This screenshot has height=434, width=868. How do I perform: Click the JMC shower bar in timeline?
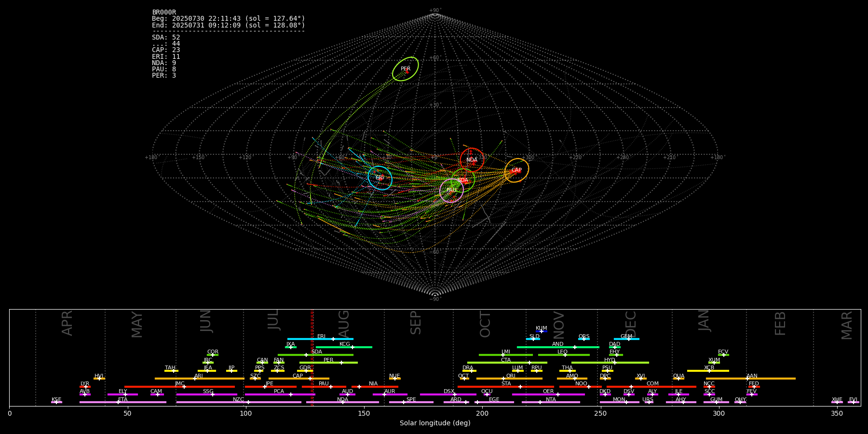point(180,386)
